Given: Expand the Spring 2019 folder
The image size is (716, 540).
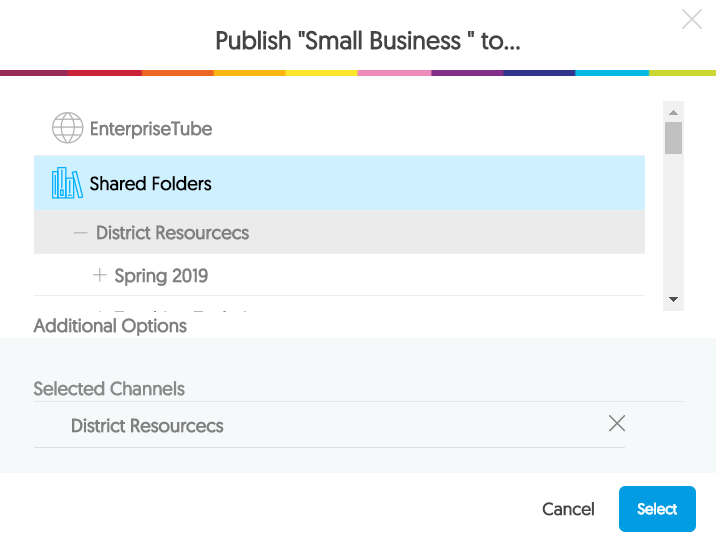Looking at the screenshot, I should tap(99, 275).
